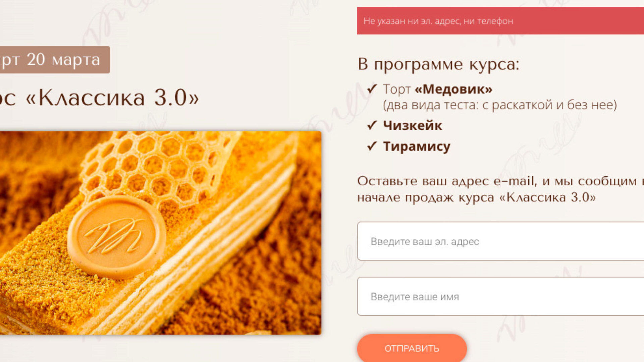Click the Тирамису list item

417,146
